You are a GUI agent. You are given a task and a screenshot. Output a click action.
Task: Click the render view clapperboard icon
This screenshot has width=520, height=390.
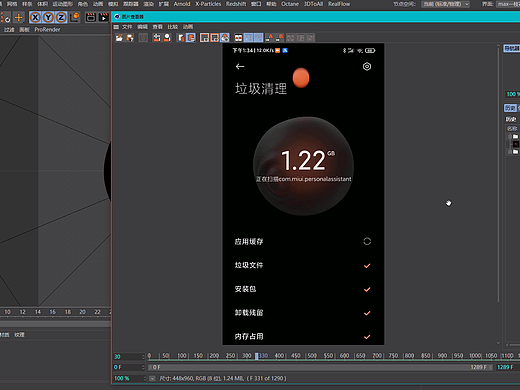91,17
